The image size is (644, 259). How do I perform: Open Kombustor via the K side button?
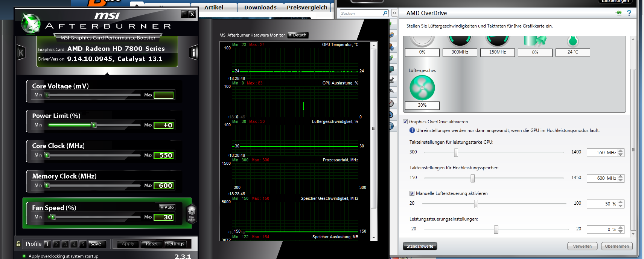pos(21,53)
